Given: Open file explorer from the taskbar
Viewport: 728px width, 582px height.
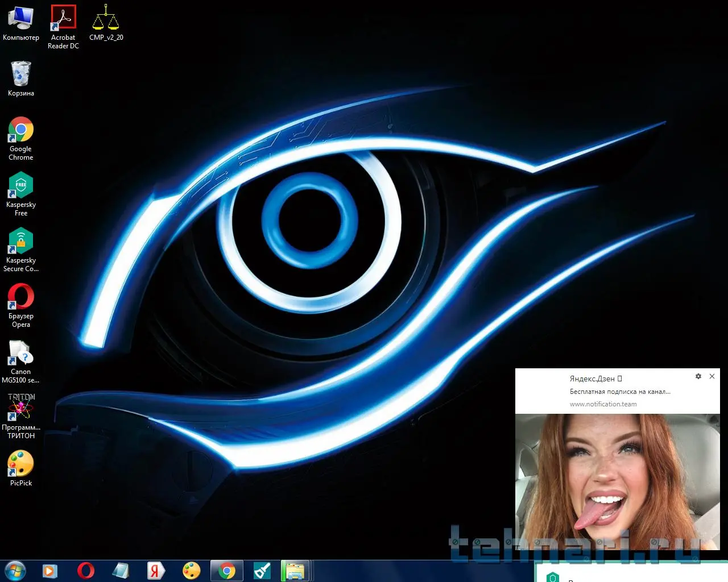Looking at the screenshot, I should coord(295,570).
